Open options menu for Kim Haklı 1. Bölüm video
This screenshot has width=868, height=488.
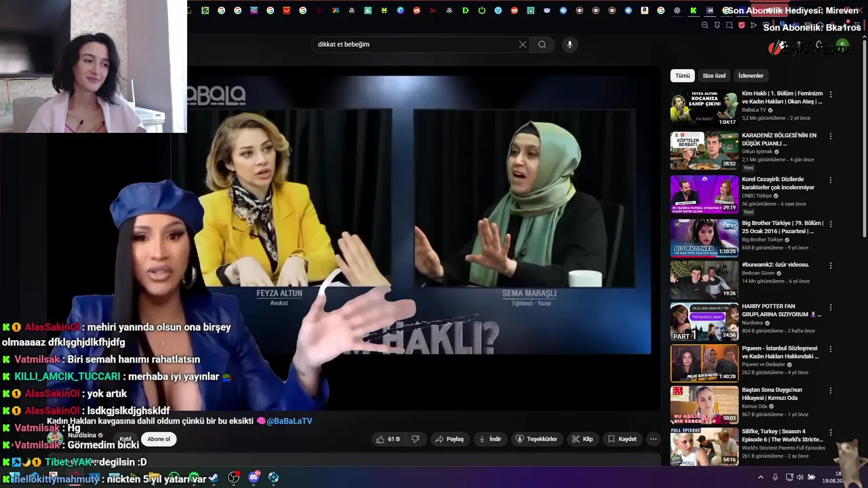point(831,94)
